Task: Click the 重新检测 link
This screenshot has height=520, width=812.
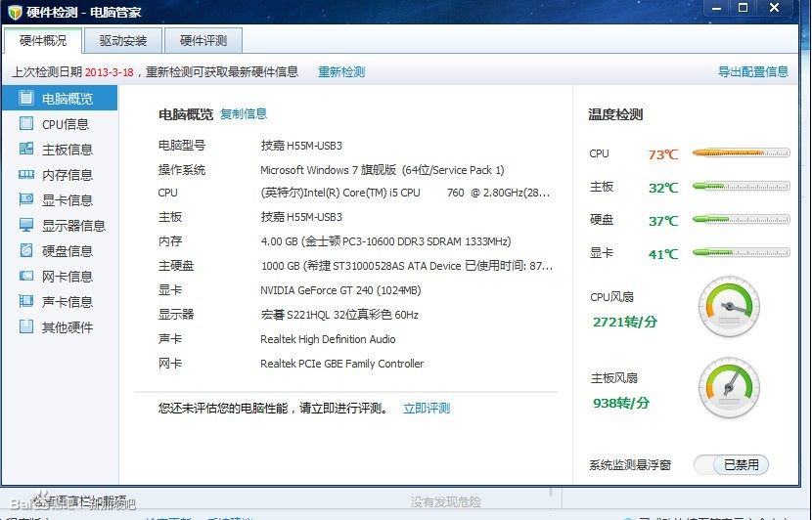Action: pos(341,72)
